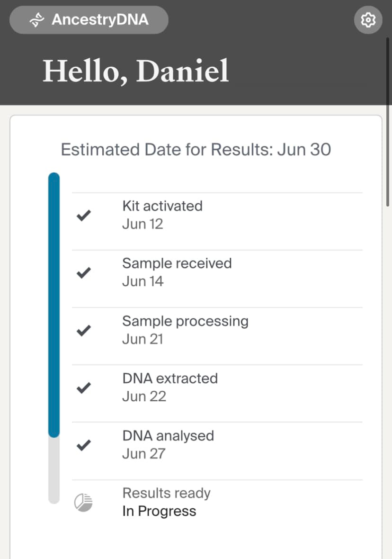392x559 pixels.
Task: Click the blue portion of progress bar
Action: (x=54, y=303)
